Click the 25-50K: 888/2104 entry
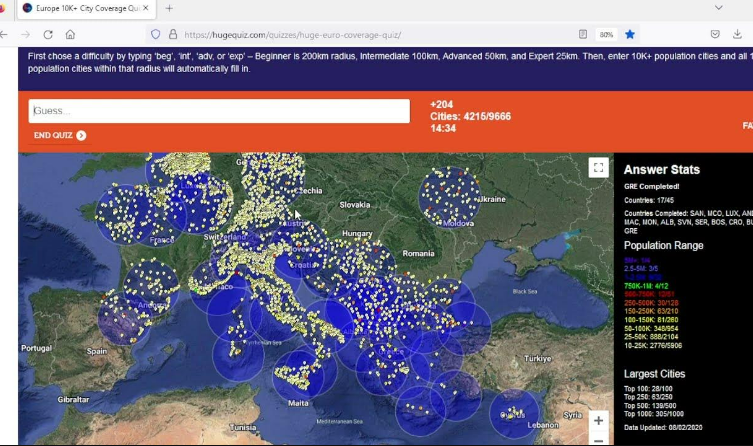Image resolution: width=753 pixels, height=446 pixels. tap(651, 337)
